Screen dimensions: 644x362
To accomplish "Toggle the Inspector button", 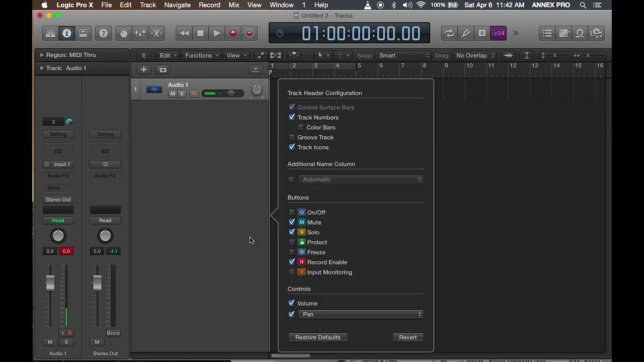I will [66, 34].
